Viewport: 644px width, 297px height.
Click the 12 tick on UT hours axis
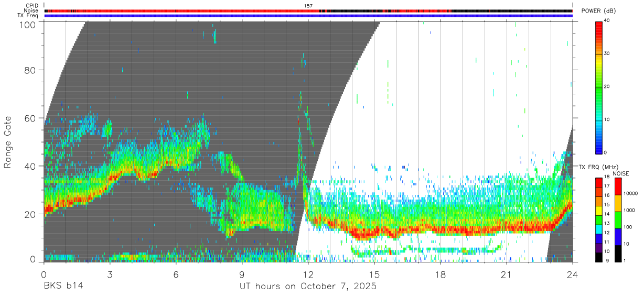[308, 273]
